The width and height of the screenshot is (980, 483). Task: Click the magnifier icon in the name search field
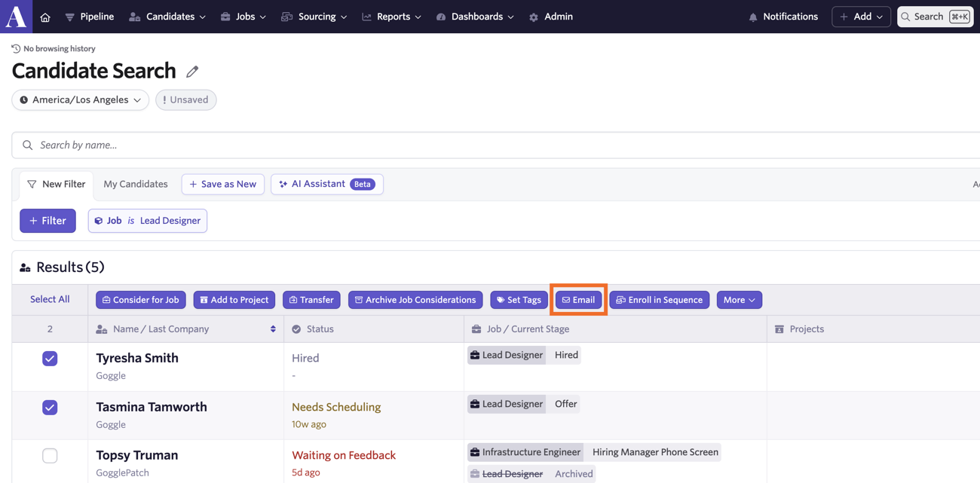click(28, 145)
